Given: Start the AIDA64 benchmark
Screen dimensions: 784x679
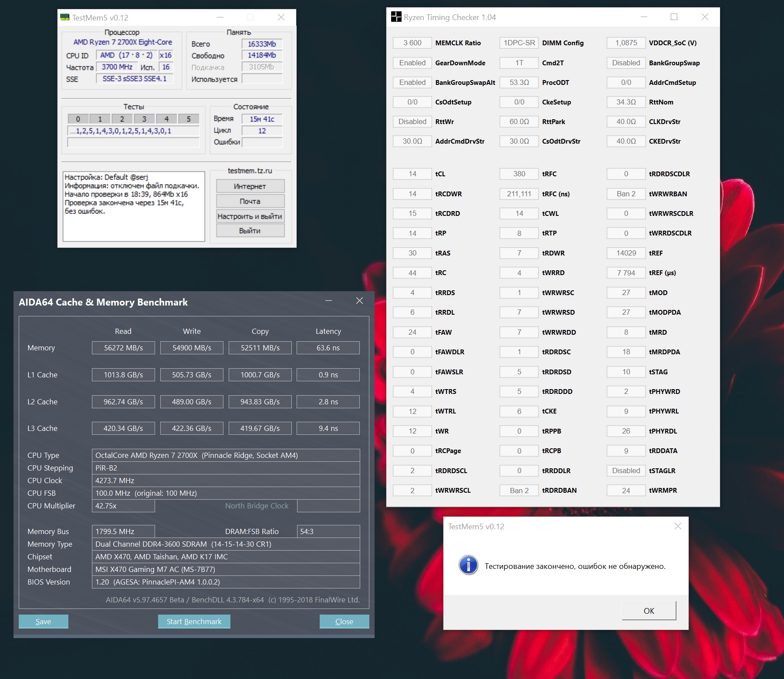Looking at the screenshot, I should pyautogui.click(x=194, y=622).
